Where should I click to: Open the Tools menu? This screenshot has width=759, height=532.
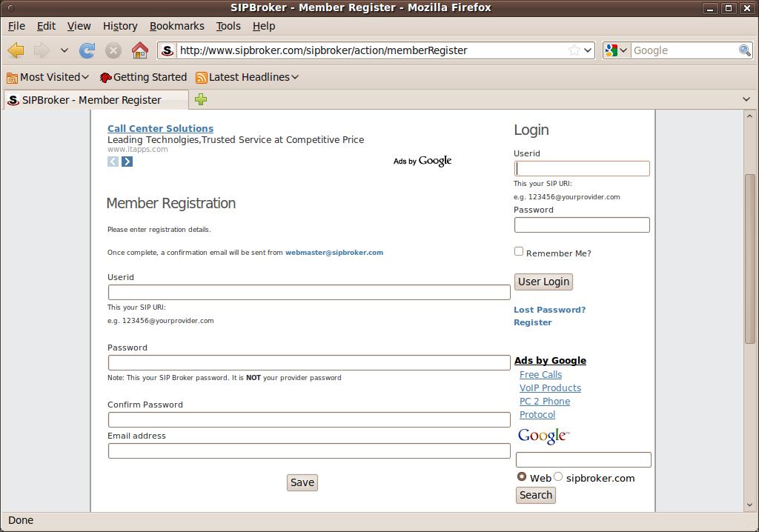(x=228, y=26)
